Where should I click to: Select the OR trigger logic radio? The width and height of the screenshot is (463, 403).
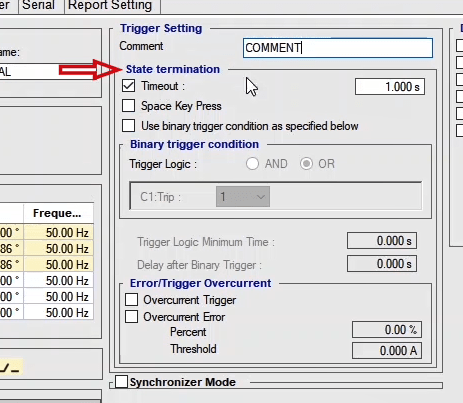click(306, 164)
